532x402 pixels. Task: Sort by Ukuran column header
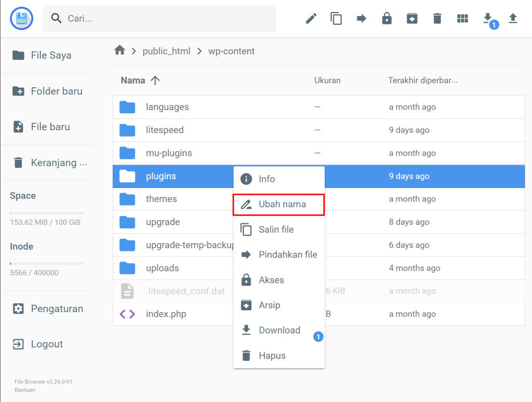(327, 81)
